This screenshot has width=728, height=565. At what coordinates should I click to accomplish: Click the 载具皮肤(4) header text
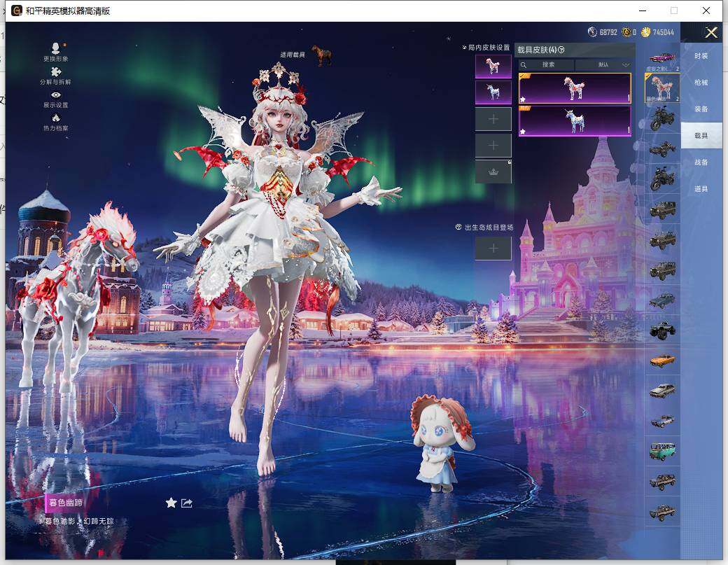click(537, 50)
